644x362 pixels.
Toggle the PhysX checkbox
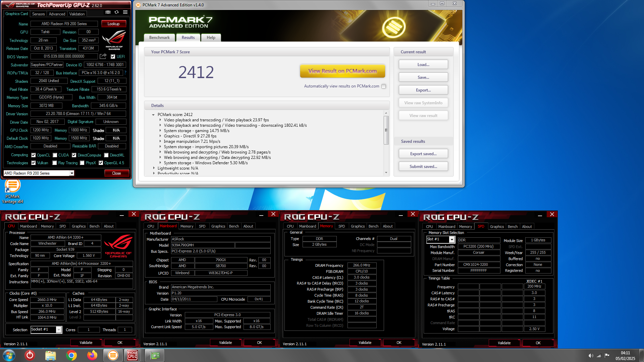click(x=82, y=163)
